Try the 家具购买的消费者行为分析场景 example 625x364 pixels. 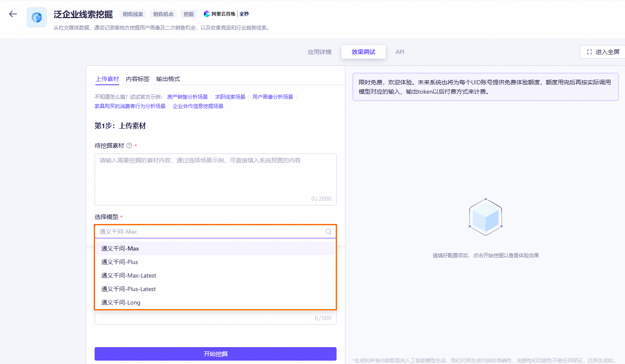coord(130,106)
